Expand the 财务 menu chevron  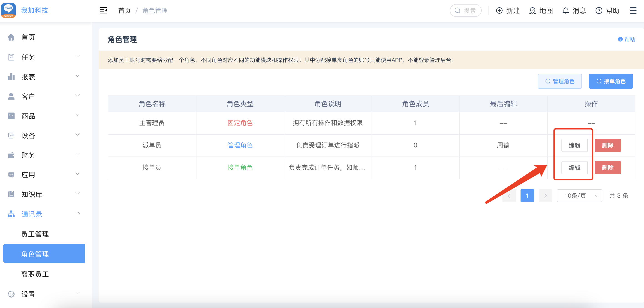78,154
